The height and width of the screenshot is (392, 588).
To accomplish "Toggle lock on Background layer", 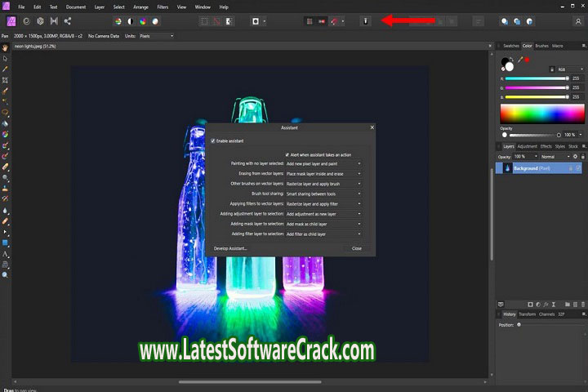I will [x=570, y=168].
